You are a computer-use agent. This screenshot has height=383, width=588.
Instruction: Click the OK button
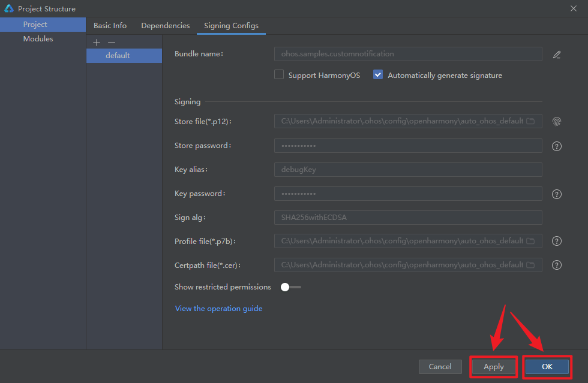[x=547, y=366]
